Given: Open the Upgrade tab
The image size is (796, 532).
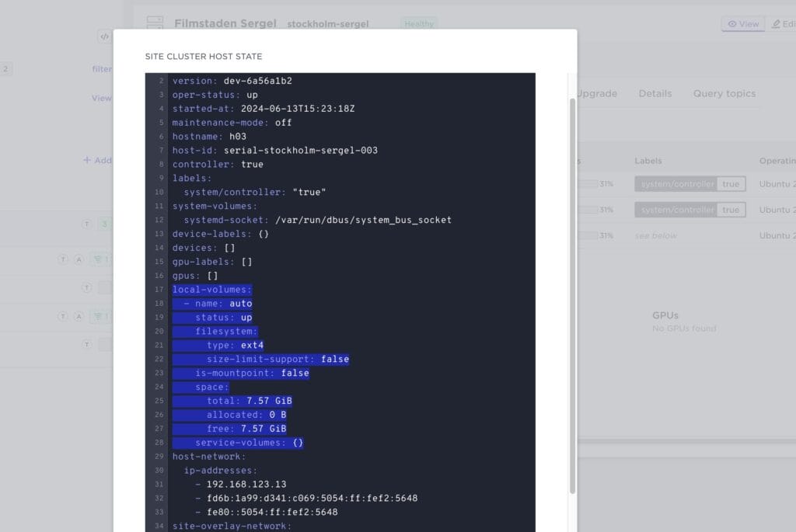Looking at the screenshot, I should coord(596,93).
